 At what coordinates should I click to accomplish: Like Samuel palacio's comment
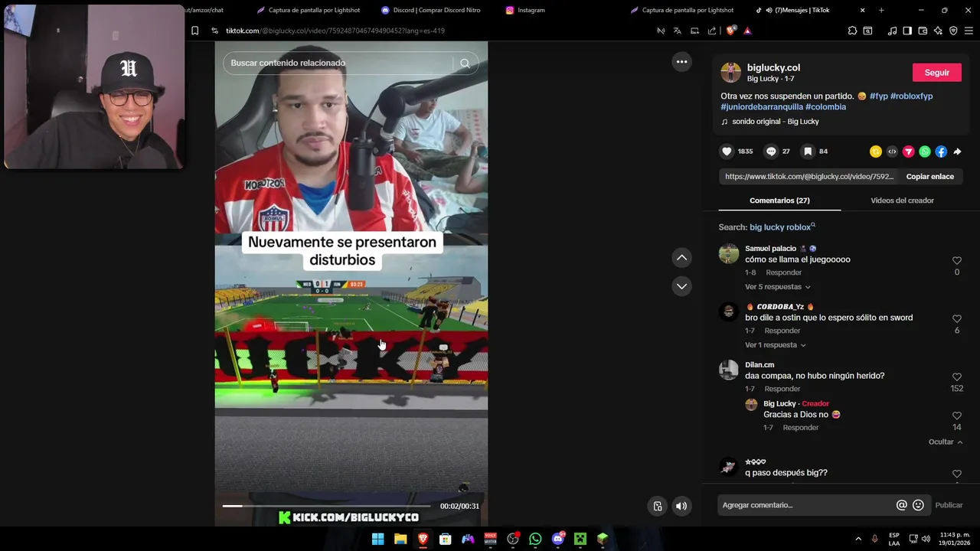pos(956,261)
